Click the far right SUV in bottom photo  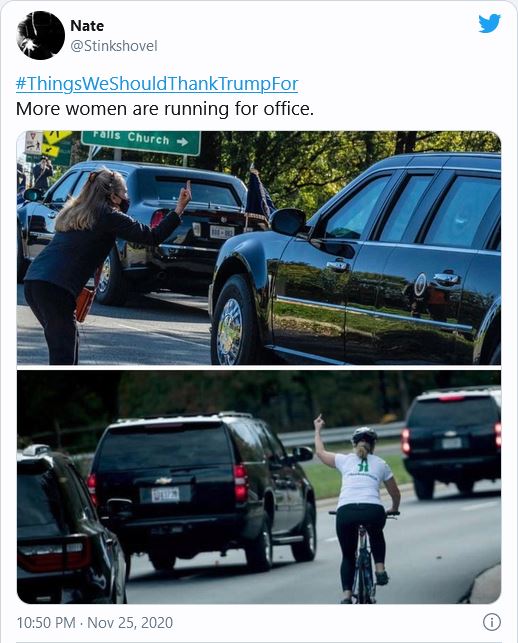(452, 442)
